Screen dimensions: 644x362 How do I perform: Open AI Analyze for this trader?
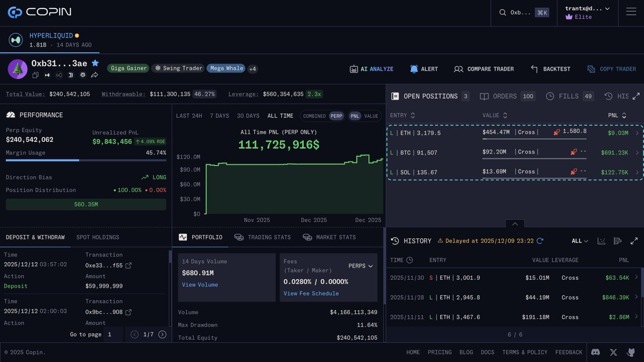click(x=371, y=69)
